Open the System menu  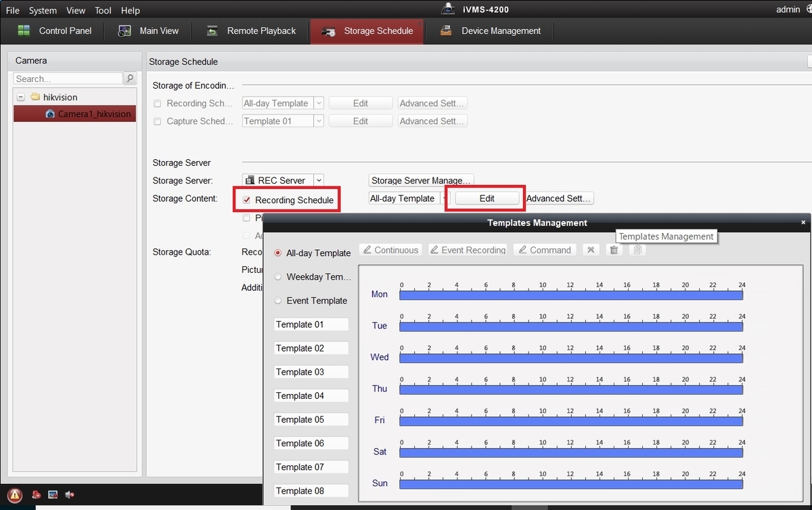coord(43,10)
